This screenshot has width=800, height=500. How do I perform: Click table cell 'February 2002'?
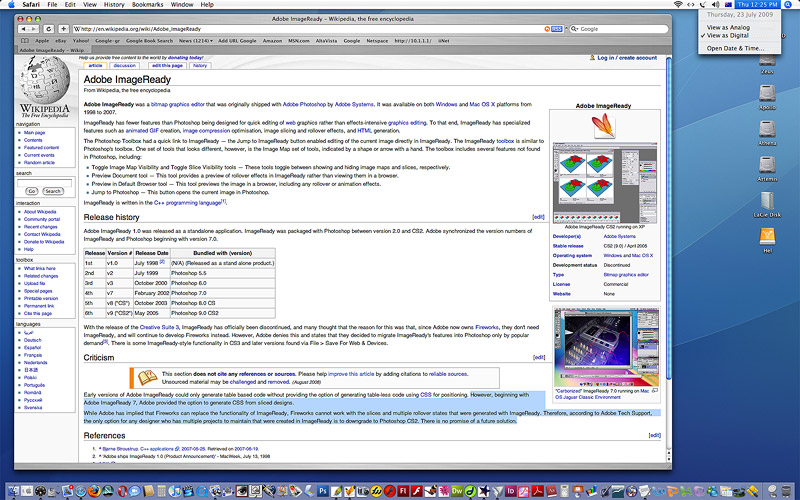(x=152, y=293)
